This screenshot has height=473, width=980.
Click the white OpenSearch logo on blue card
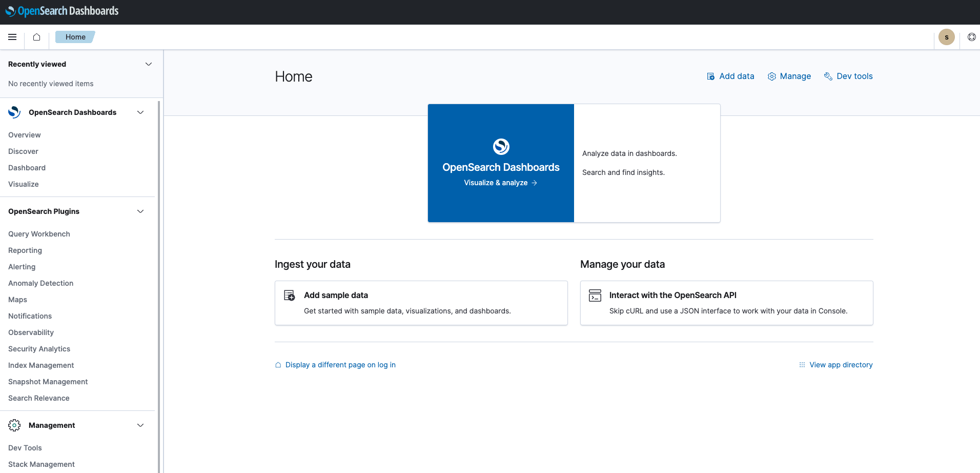point(501,147)
